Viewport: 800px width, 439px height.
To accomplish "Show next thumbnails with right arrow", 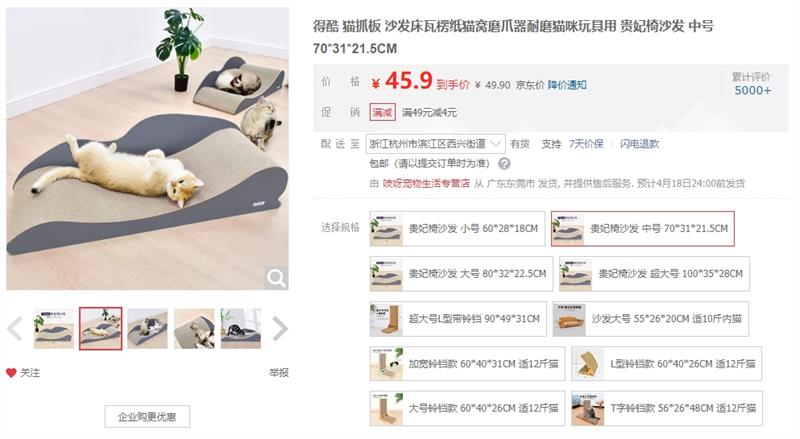I will tap(280, 328).
